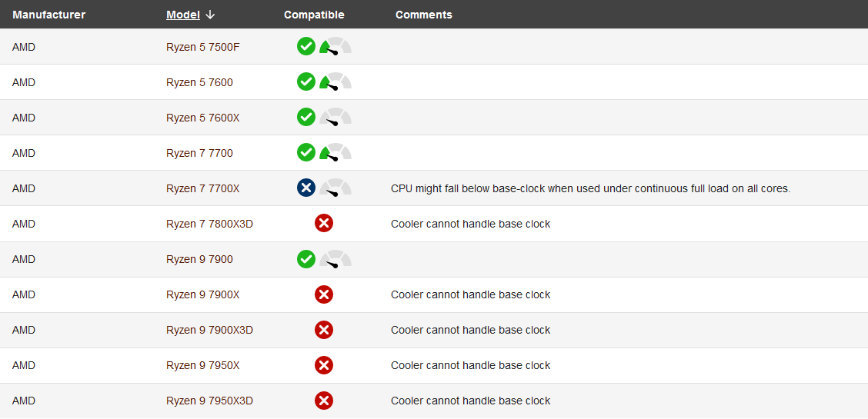This screenshot has width=868, height=419.
Task: Click green checkmark for Ryzen 5 7600X
Action: [x=306, y=117]
